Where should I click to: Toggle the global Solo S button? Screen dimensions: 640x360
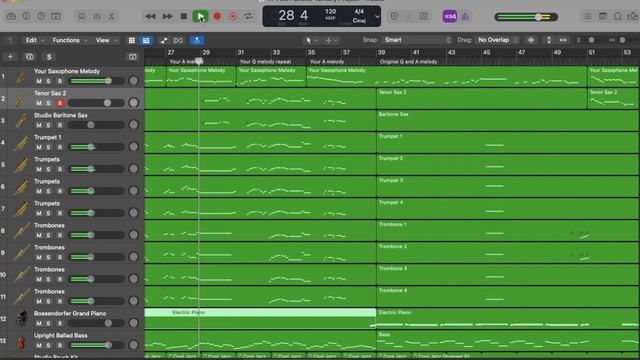pyautogui.click(x=49, y=57)
